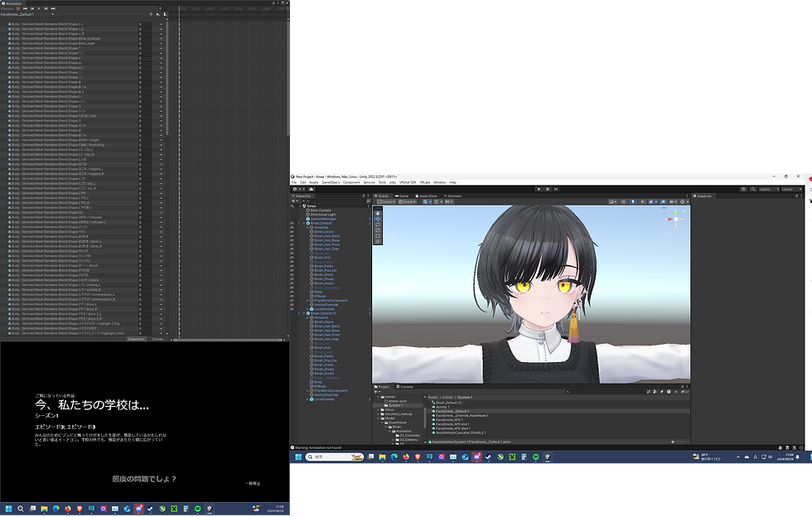Viewport: 812px width, 517px height.
Task: Open the Component menu
Action: click(351, 182)
